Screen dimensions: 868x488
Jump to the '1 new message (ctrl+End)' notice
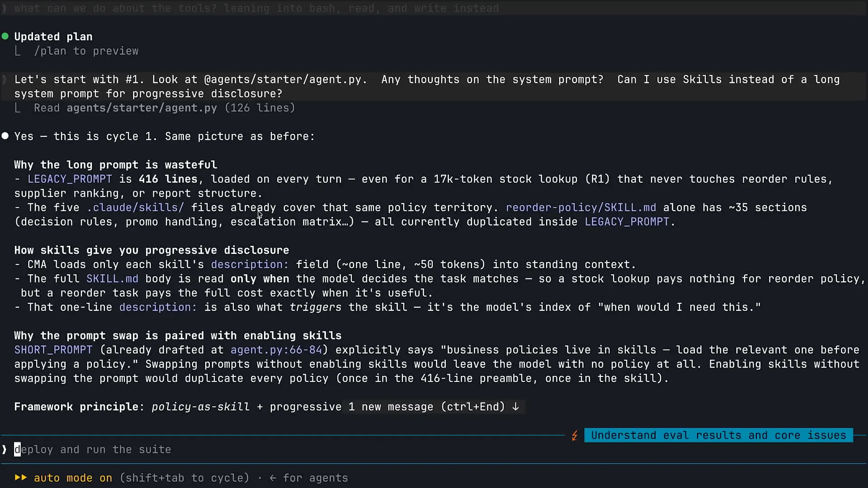(434, 407)
